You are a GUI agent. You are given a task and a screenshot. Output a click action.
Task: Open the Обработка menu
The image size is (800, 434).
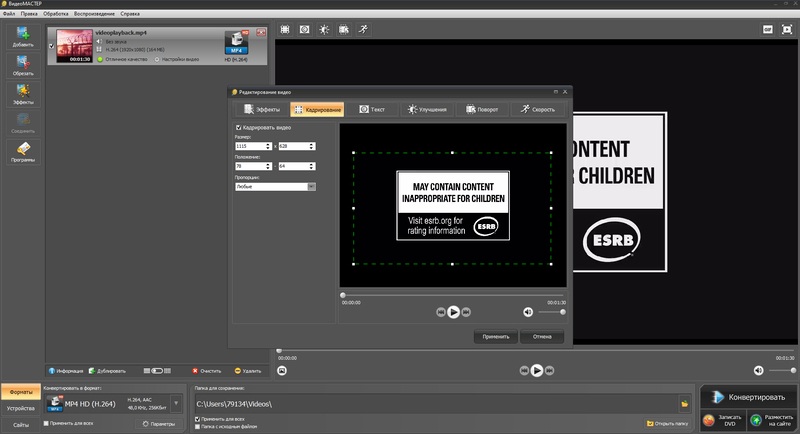pos(56,14)
